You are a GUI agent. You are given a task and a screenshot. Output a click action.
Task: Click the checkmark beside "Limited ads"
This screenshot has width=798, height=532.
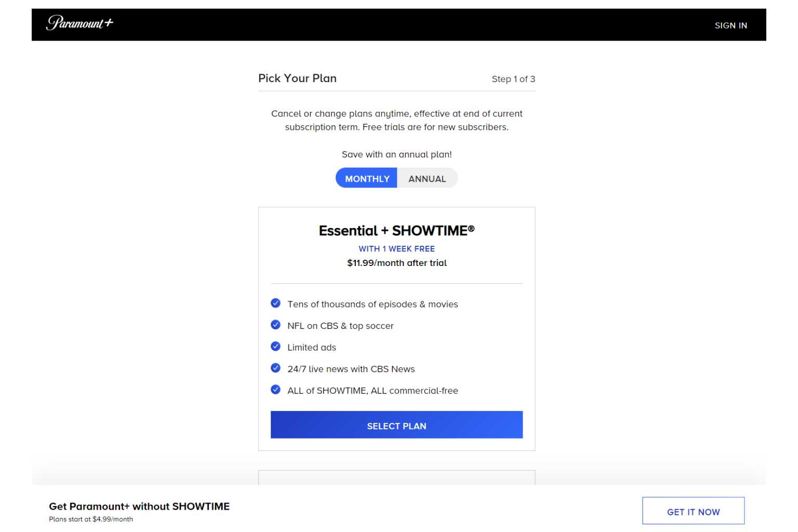[x=275, y=346]
